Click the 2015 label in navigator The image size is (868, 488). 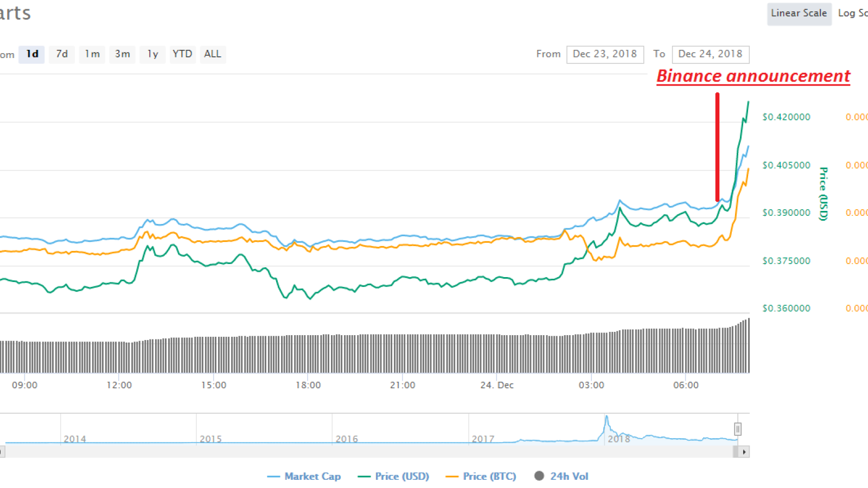click(x=210, y=439)
